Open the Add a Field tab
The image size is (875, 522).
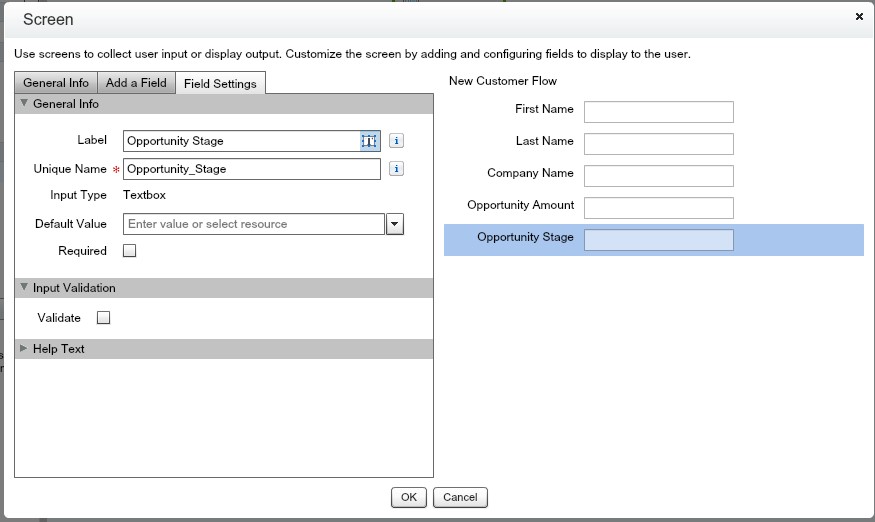pos(136,83)
